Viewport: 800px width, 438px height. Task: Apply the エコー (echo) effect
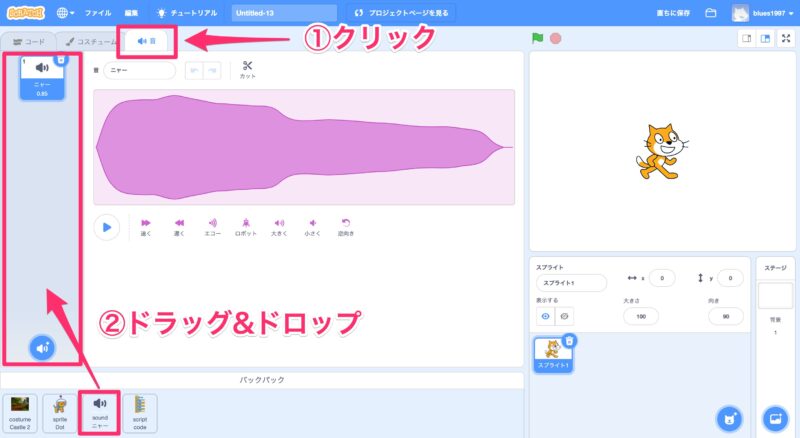pos(212,226)
